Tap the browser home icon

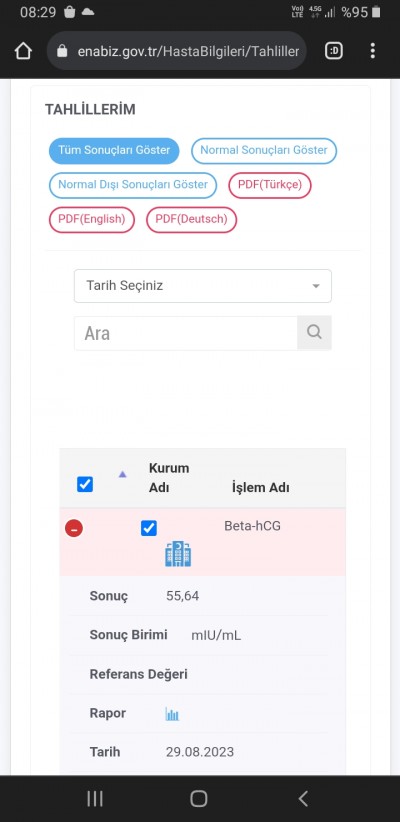pyautogui.click(x=23, y=51)
